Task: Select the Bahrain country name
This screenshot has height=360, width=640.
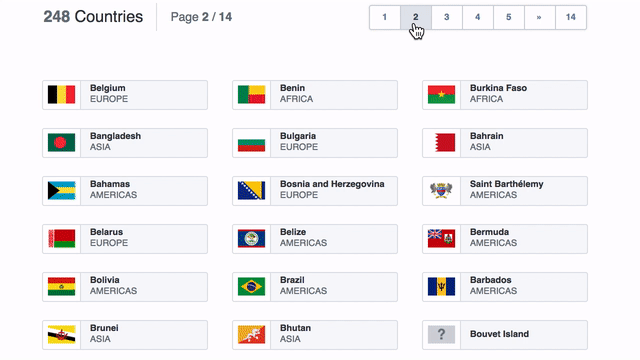Action: click(487, 136)
